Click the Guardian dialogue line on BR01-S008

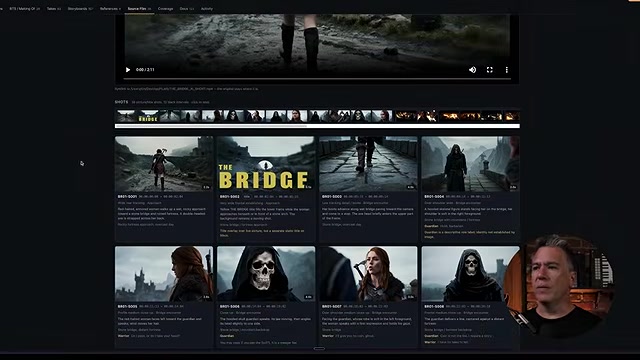(458, 336)
